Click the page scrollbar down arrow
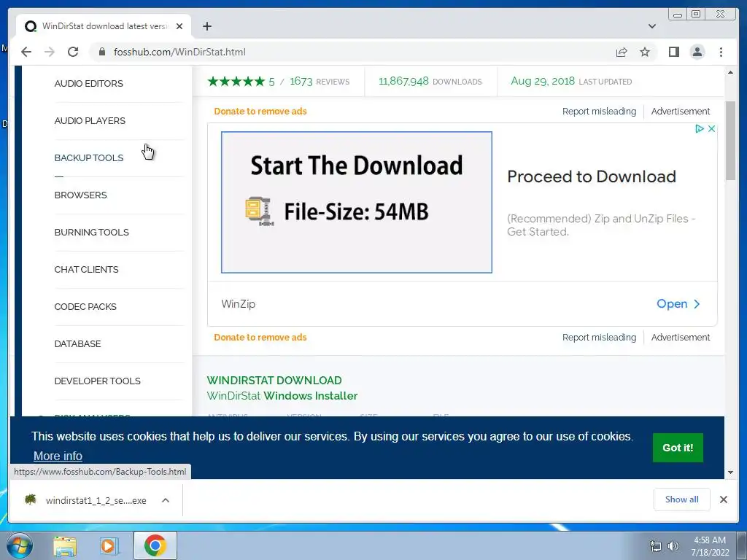 (730, 472)
